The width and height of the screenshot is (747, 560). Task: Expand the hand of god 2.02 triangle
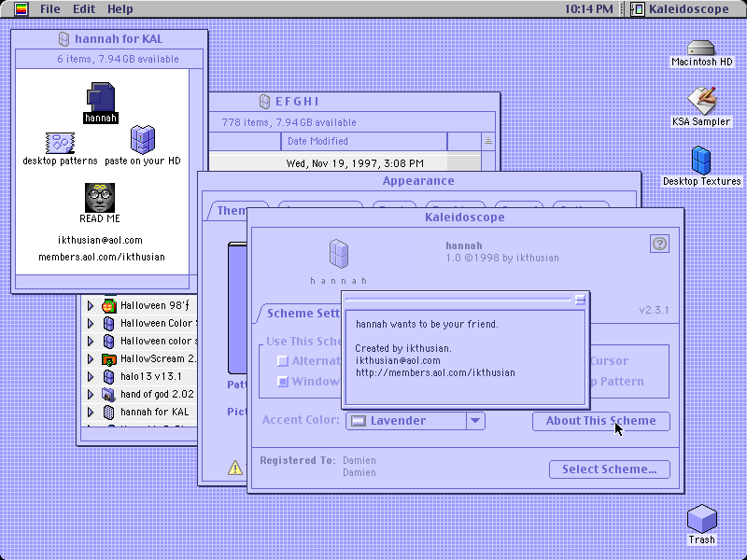point(90,394)
